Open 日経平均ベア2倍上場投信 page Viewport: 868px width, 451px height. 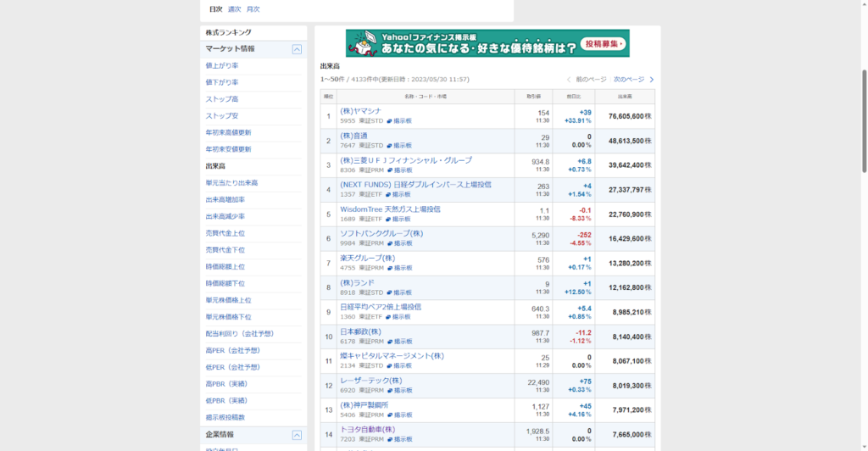[x=381, y=307]
